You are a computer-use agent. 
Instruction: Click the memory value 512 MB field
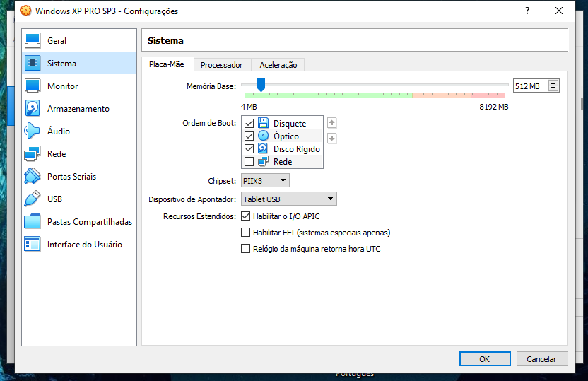pyautogui.click(x=530, y=86)
